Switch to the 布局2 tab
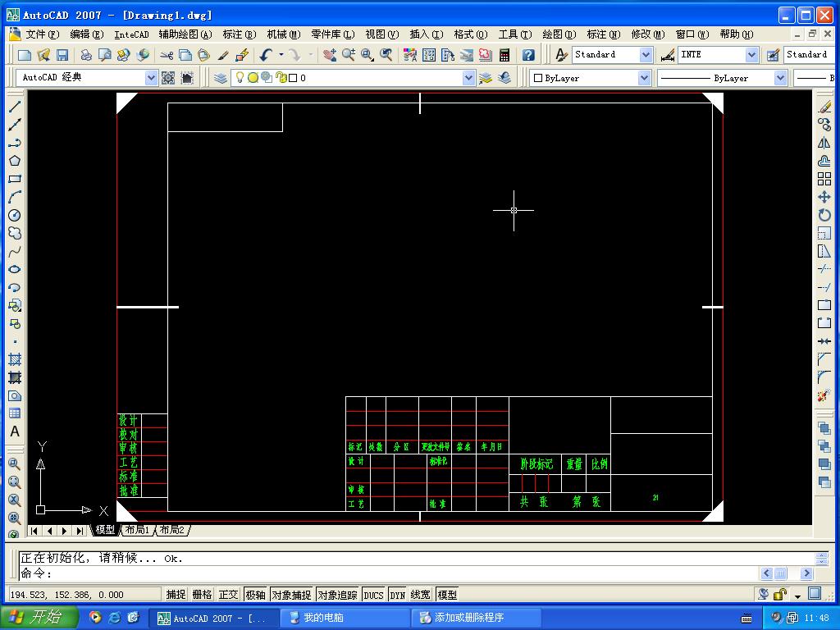The width and height of the screenshot is (840, 630). (x=172, y=530)
